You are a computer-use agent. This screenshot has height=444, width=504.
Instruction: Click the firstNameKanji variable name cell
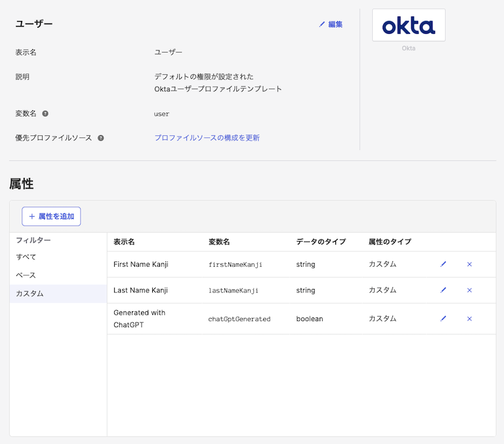click(x=235, y=265)
